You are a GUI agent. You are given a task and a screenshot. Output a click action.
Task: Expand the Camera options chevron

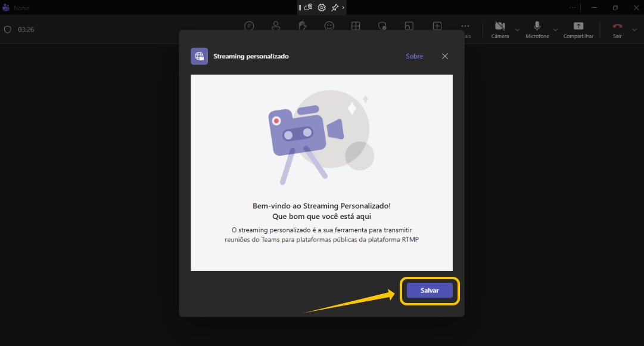tap(517, 30)
